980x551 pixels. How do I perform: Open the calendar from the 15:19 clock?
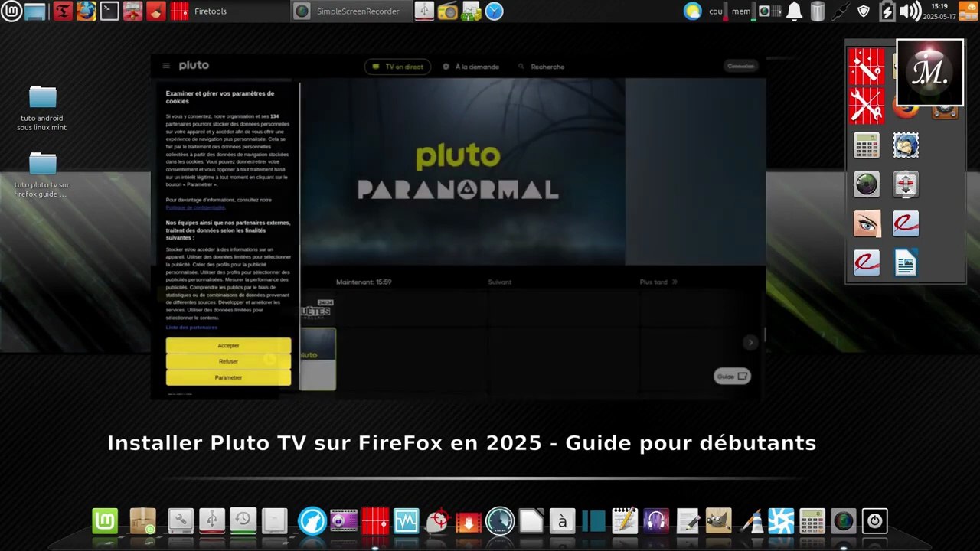939,11
